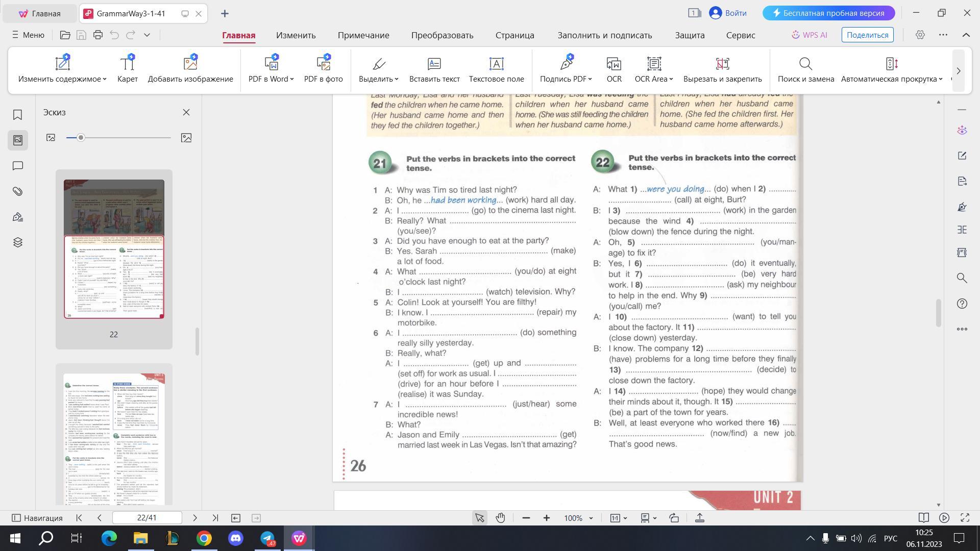Toggle the Navigation (Навигация) pane
This screenshot has width=980, height=551.
(37, 518)
